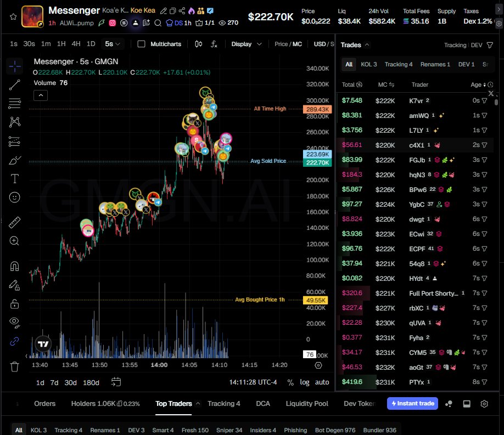Viewport: 504px width, 435px height.
Task: Swap the MC column display
Action: click(x=391, y=85)
